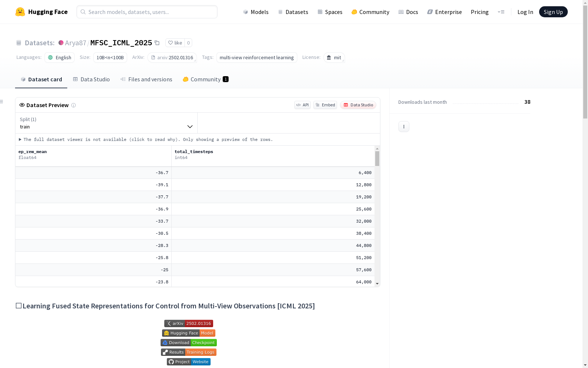Open the Datasets navigation item
588x368 pixels.
(293, 12)
